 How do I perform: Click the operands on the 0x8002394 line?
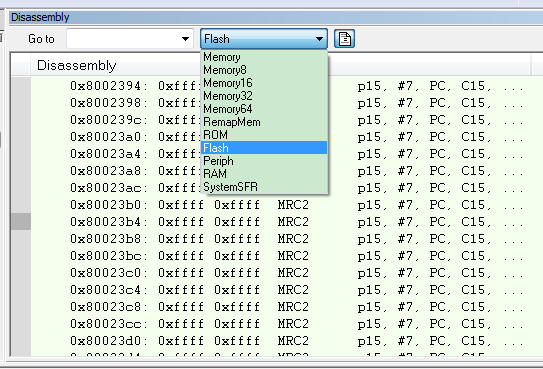[440, 86]
